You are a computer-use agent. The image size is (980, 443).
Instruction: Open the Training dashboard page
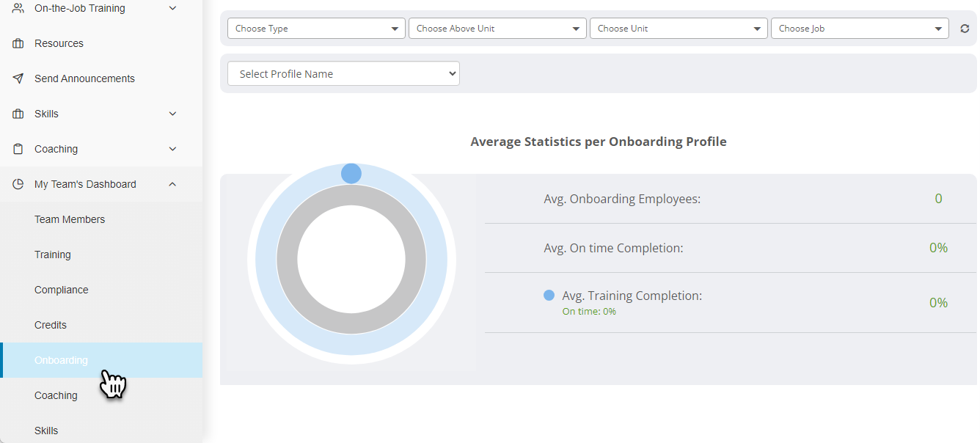coord(53,255)
